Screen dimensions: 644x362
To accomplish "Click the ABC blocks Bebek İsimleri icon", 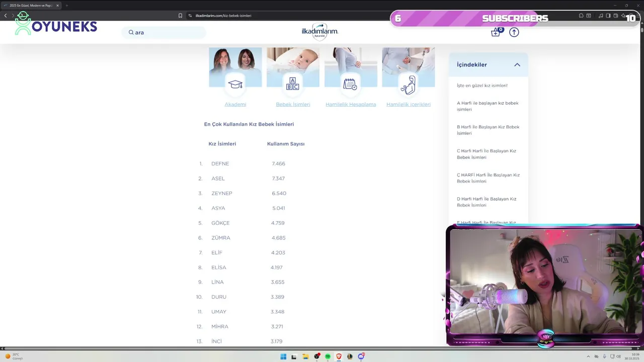I will click(293, 84).
